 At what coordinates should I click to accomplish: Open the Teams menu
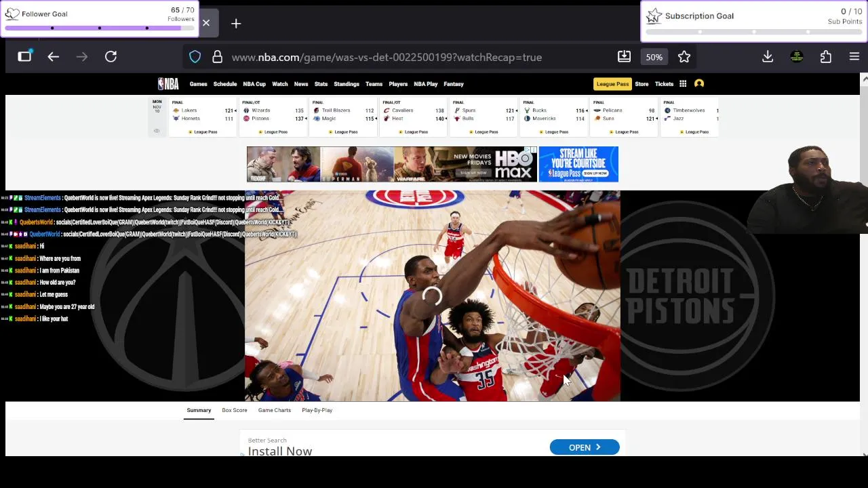click(x=374, y=84)
